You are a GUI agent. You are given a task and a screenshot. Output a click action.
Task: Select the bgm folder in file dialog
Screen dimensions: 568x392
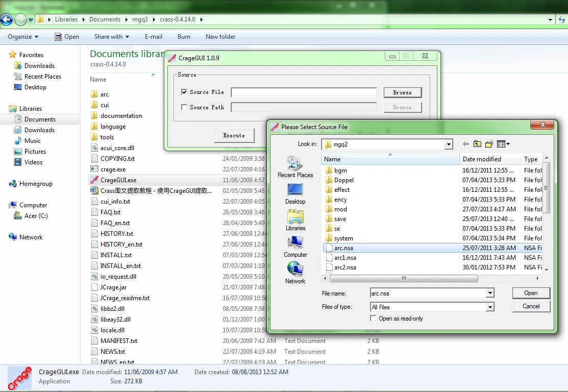(340, 170)
